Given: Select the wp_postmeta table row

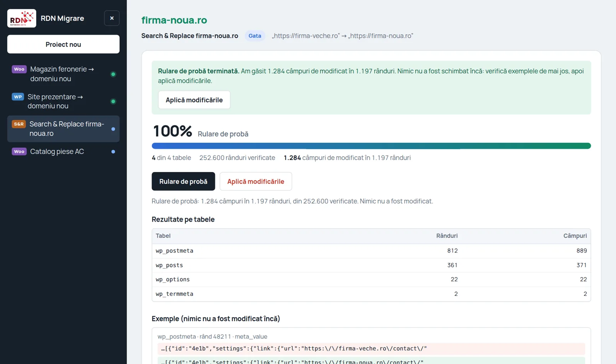Looking at the screenshot, I should pyautogui.click(x=371, y=251).
